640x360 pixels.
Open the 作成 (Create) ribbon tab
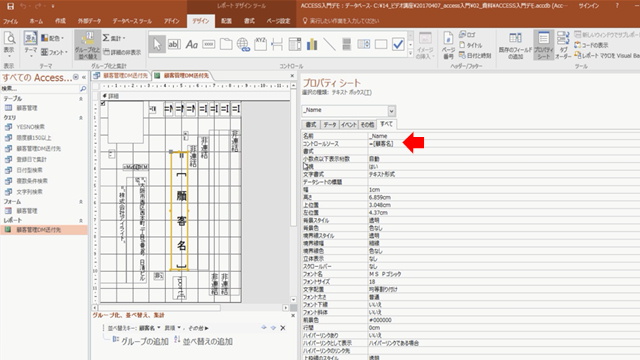pos(60,21)
